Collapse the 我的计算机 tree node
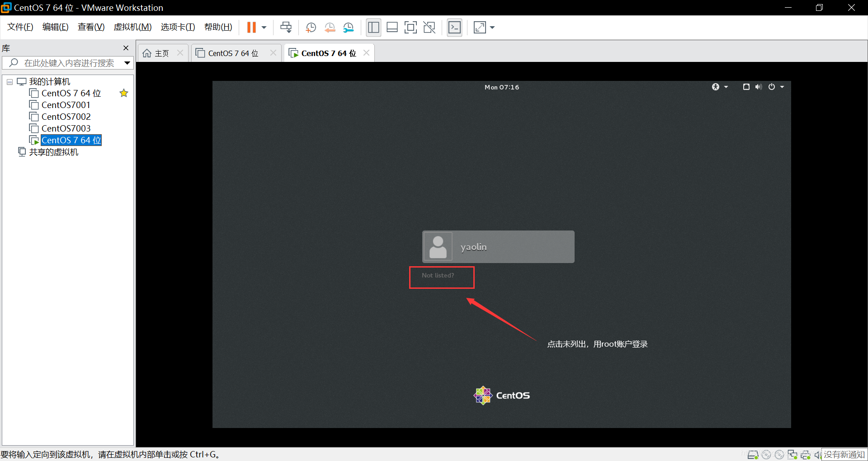This screenshot has height=461, width=868. [x=9, y=82]
